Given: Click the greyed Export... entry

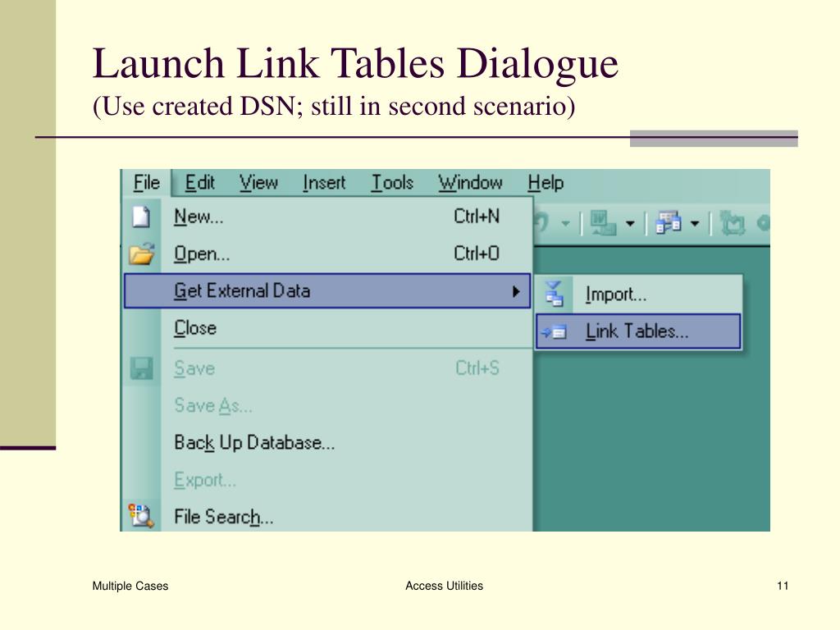Looking at the screenshot, I should (327, 480).
